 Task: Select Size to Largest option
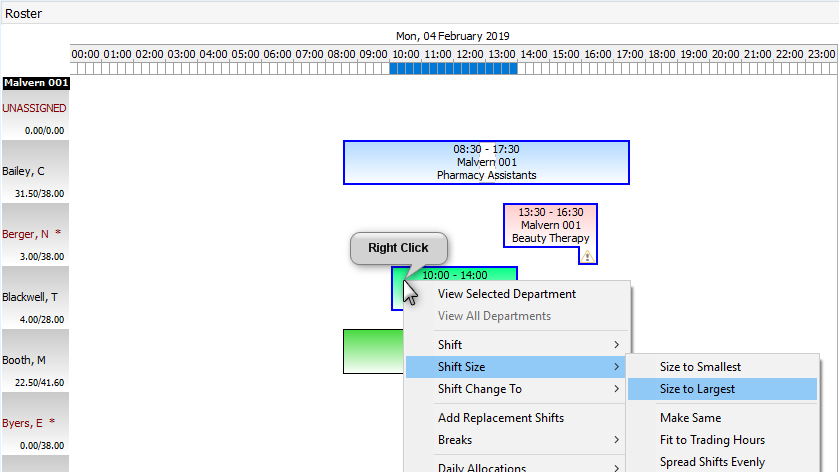pyautogui.click(x=722, y=389)
